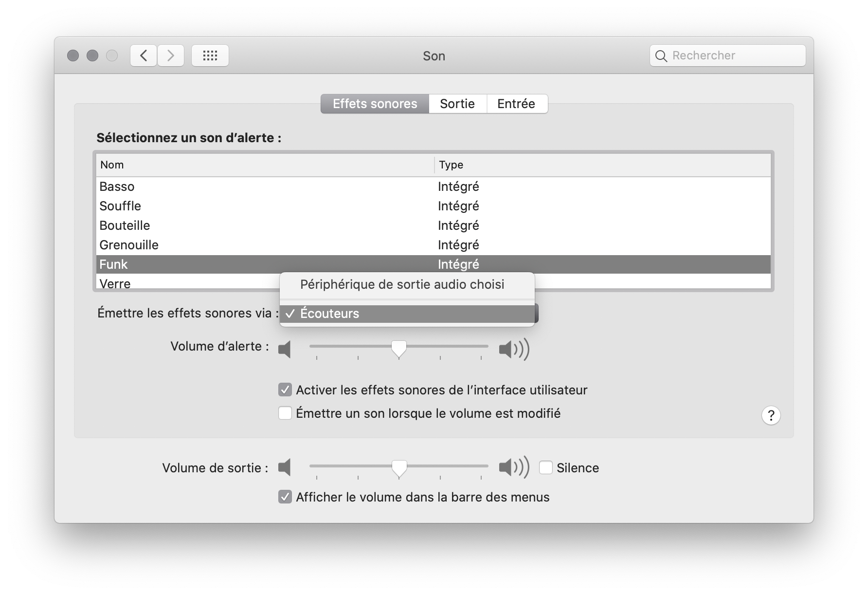Adjust the Volume de sortie slider thumb
Image resolution: width=868 pixels, height=595 pixels.
tap(399, 468)
